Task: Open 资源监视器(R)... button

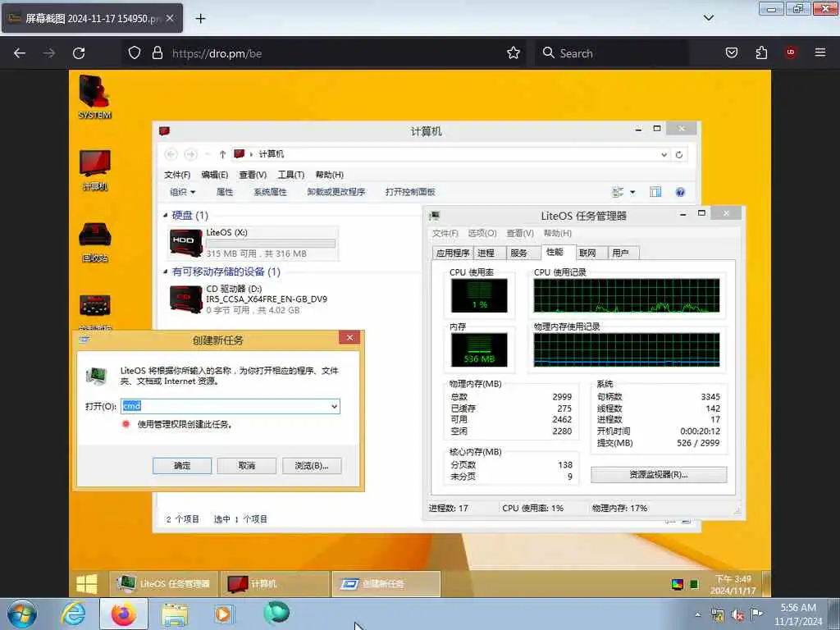Action: tap(659, 474)
